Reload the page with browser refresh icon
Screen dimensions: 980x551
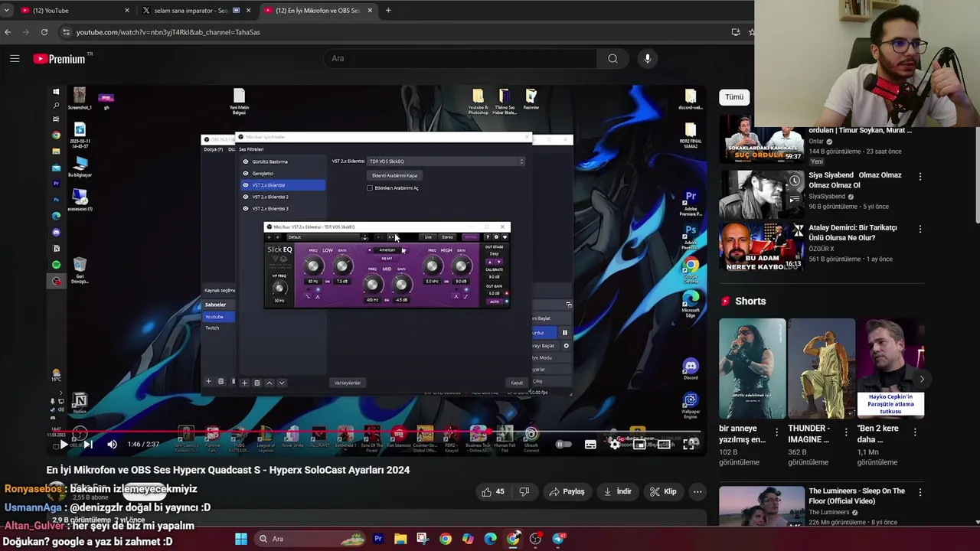pyautogui.click(x=44, y=32)
